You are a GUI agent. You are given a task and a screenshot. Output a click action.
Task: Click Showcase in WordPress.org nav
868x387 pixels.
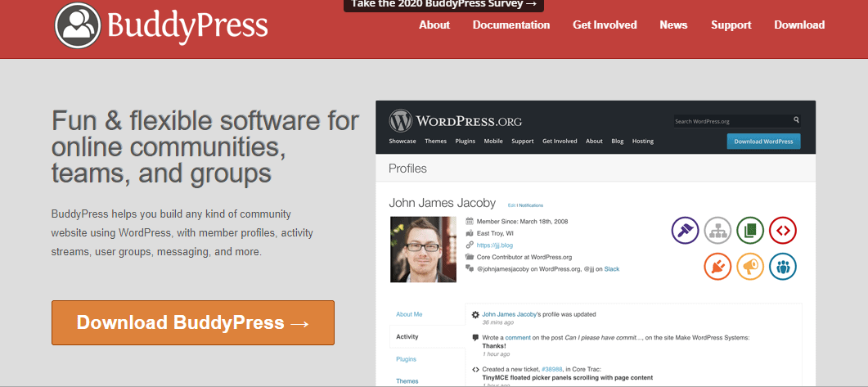tap(402, 142)
